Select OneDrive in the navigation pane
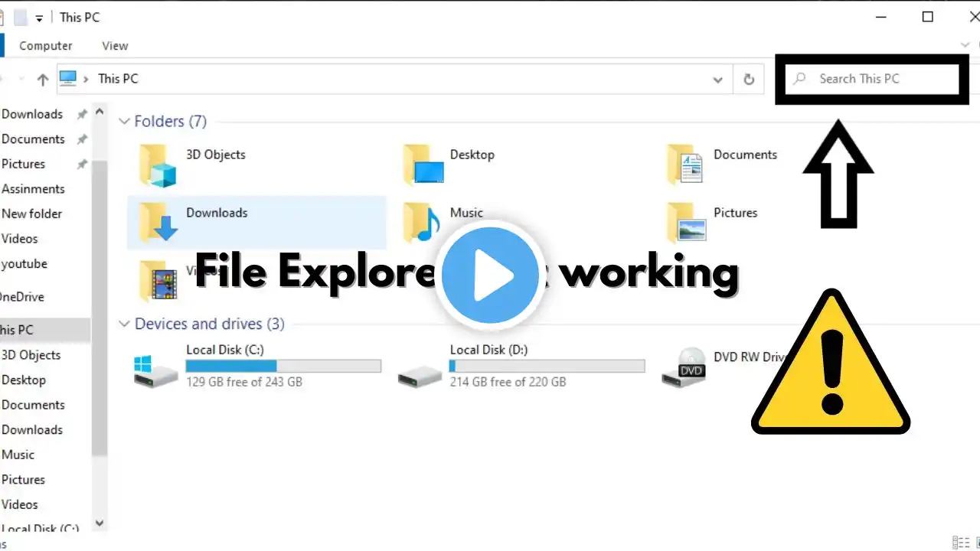Viewport: 980px width, 551px height. point(21,297)
